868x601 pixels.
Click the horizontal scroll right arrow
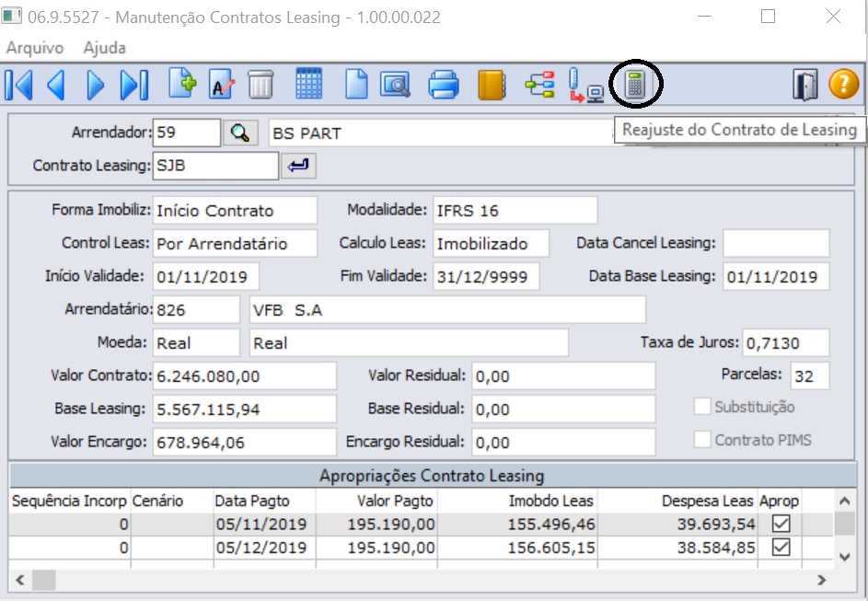pos(822,580)
